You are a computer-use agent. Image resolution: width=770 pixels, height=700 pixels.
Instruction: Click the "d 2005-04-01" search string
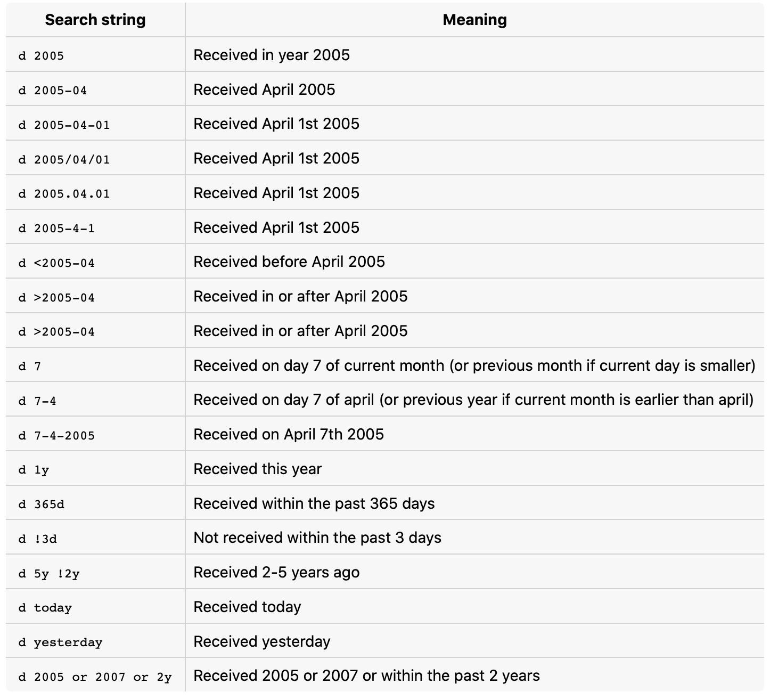pos(64,125)
